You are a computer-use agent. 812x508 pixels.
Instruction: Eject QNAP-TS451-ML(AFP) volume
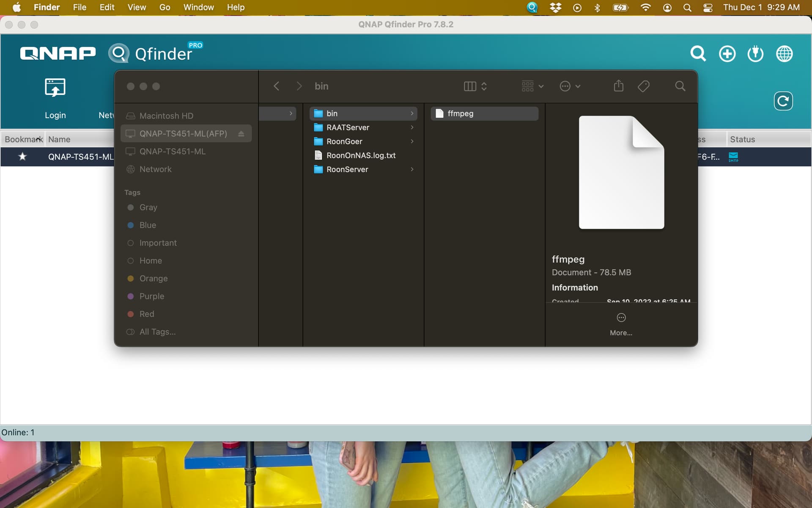click(x=241, y=133)
